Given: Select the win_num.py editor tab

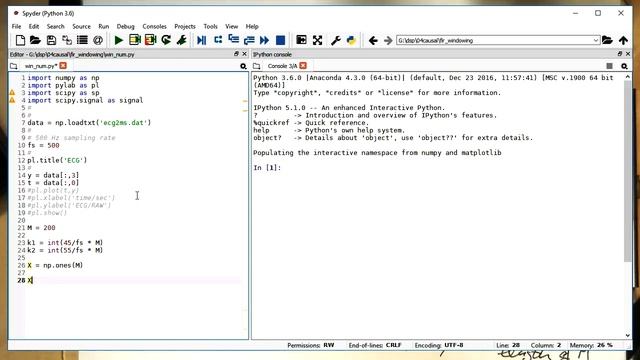Looking at the screenshot, I should pyautogui.click(x=40, y=66).
